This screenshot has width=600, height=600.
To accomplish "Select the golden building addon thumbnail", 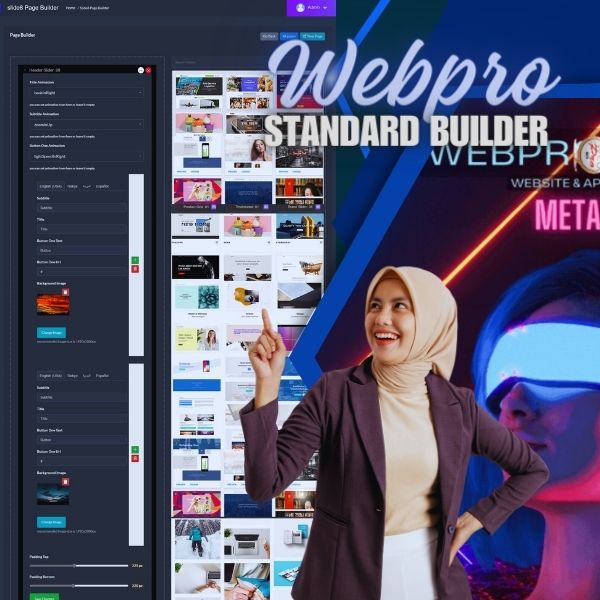I will (x=300, y=226).
